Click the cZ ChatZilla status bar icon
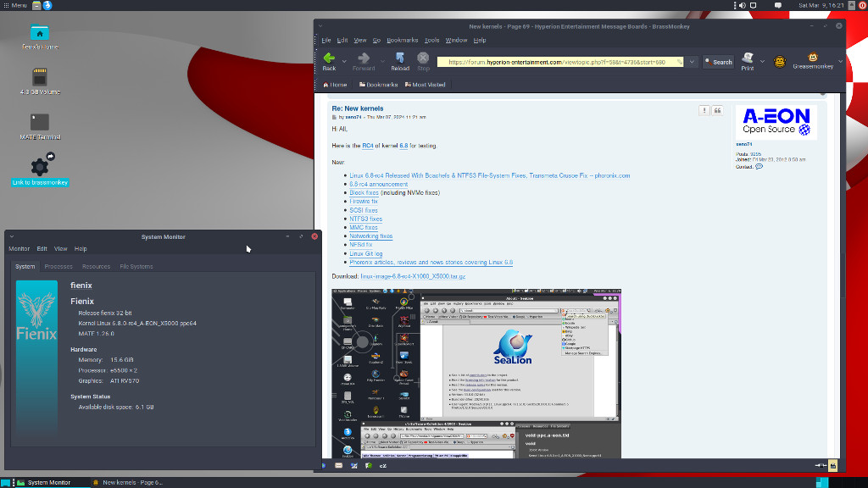The width and height of the screenshot is (868, 488). [383, 466]
